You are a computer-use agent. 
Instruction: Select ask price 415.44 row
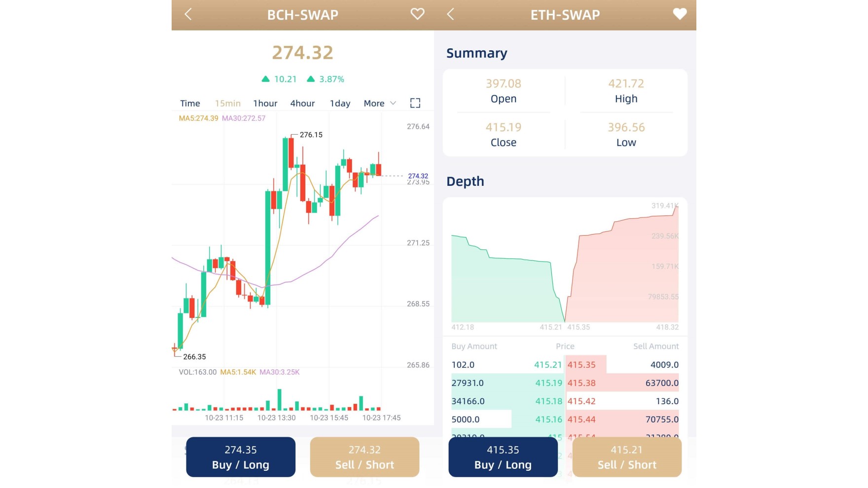tap(581, 419)
